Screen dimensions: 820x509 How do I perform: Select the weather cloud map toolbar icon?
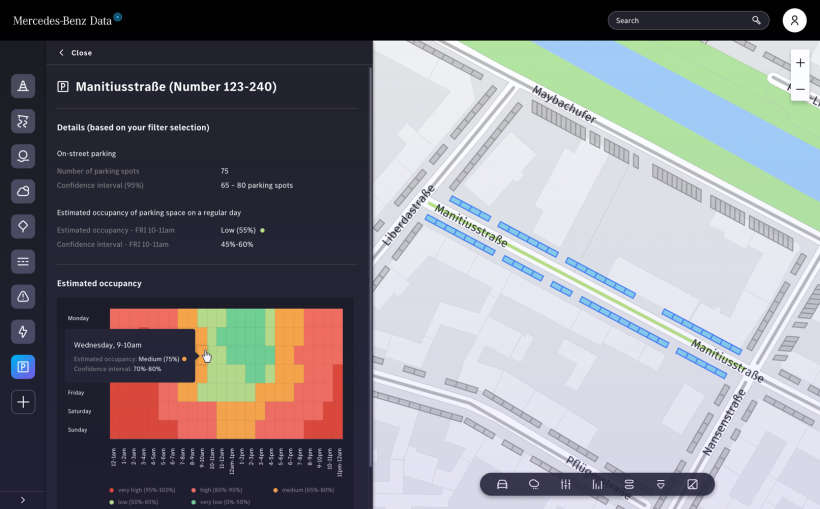pyautogui.click(x=534, y=484)
